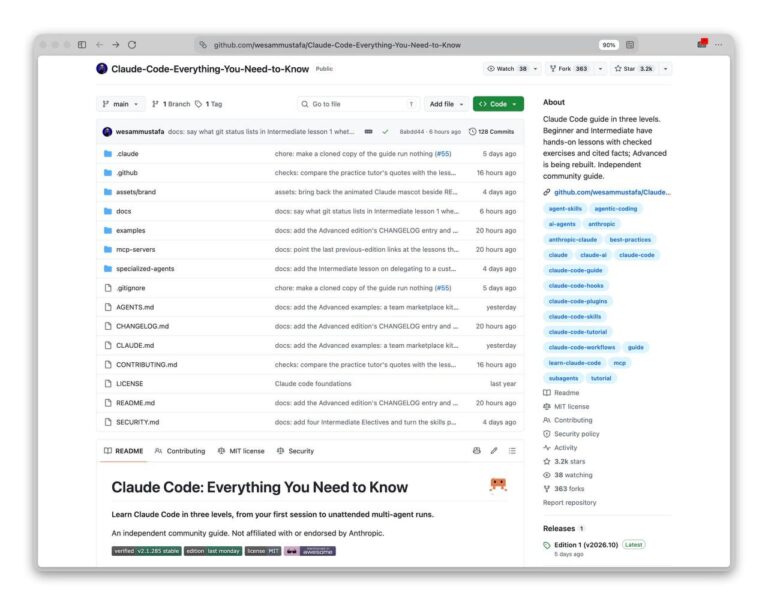Switch to the Contributing tab
This screenshot has height=605, width=768.
pyautogui.click(x=180, y=451)
